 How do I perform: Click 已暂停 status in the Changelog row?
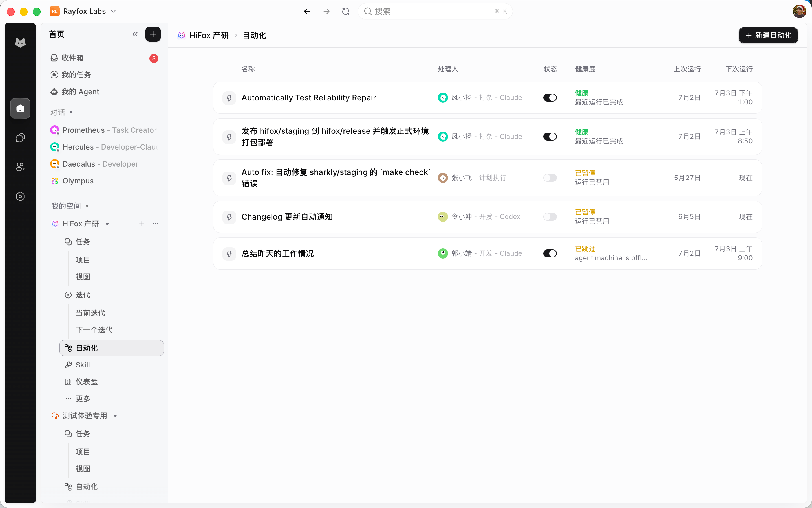pos(585,212)
